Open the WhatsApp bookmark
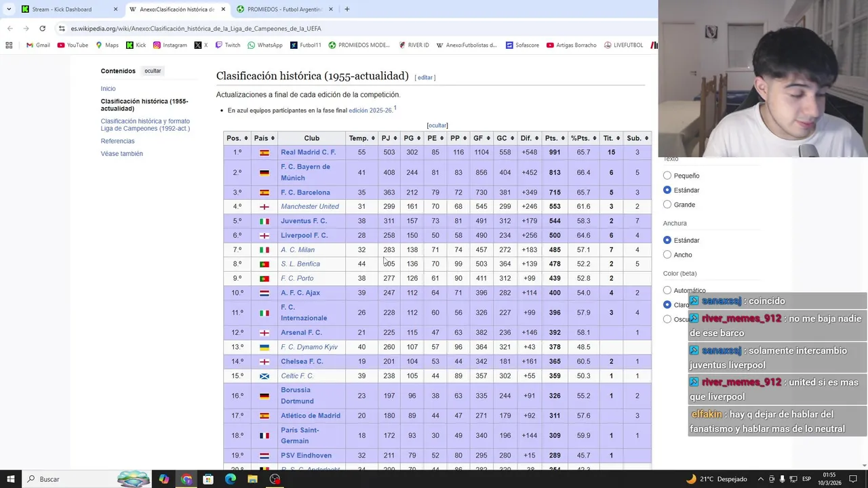 264,45
